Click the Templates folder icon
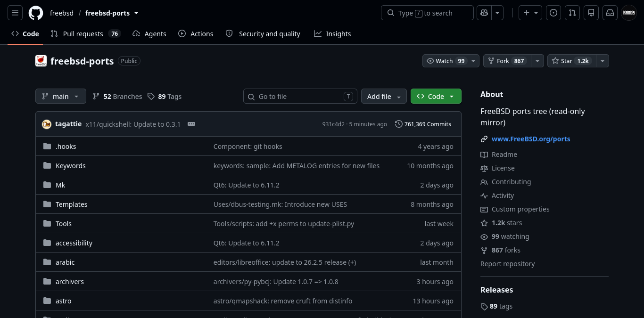 click(47, 204)
